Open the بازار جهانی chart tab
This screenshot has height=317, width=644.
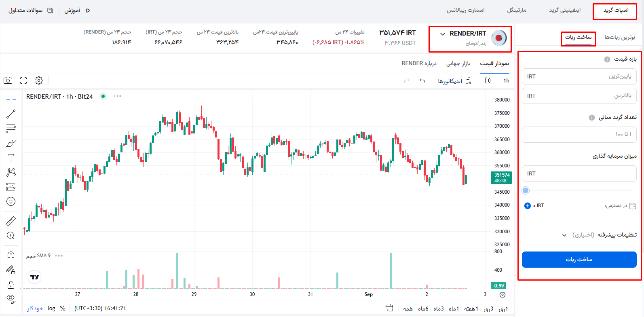pos(458,63)
